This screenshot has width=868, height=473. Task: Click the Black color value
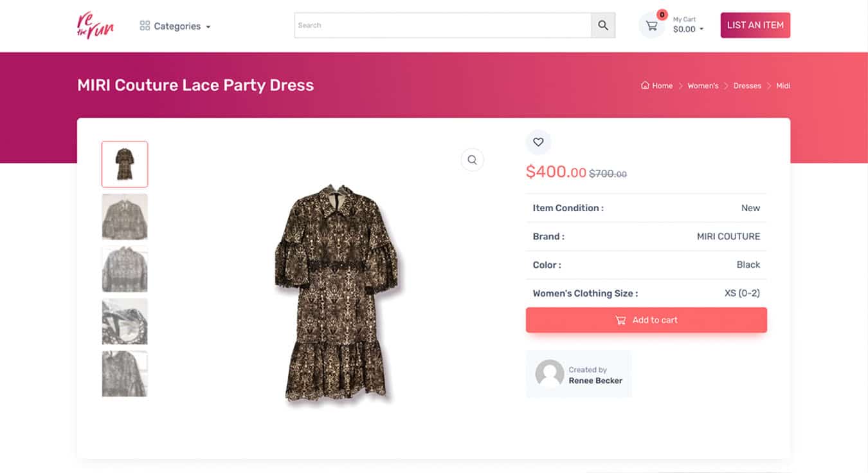tap(748, 264)
